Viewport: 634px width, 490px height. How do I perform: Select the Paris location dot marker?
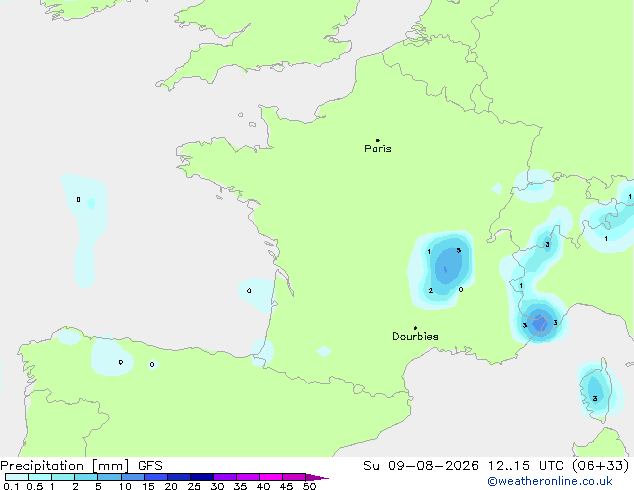coord(378,140)
